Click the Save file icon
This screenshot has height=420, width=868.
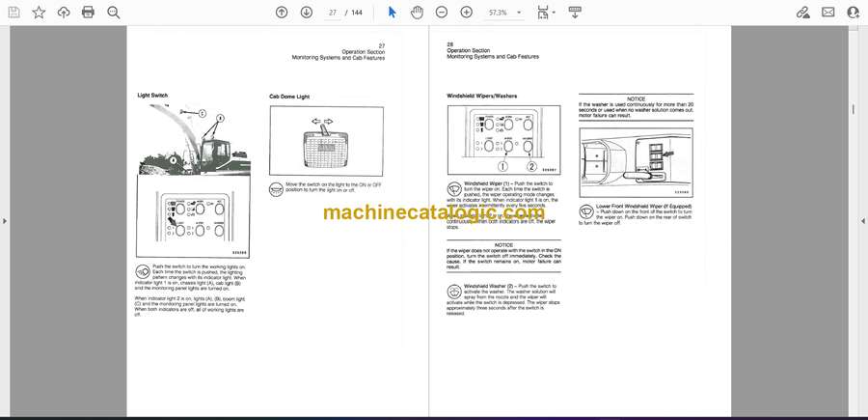pos(14,13)
